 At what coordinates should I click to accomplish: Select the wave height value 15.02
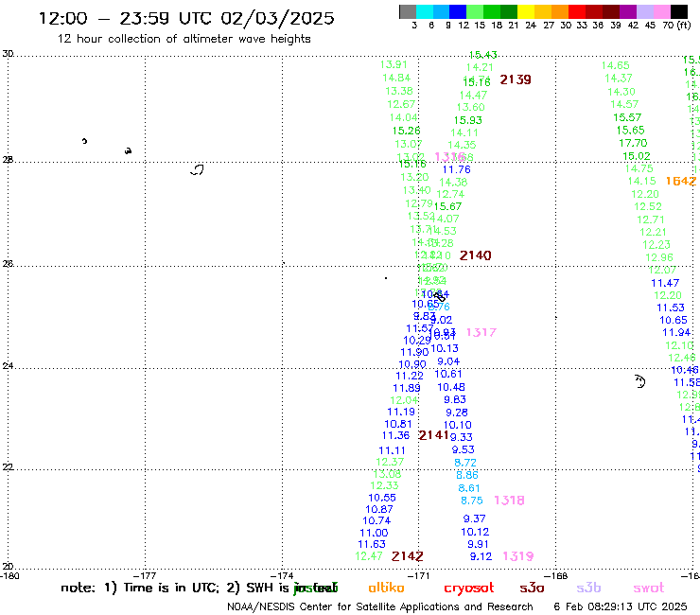637,156
